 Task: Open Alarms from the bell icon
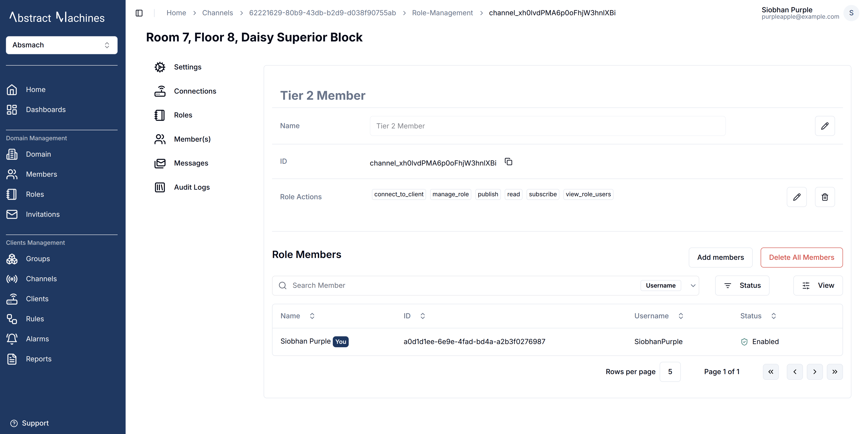point(12,339)
